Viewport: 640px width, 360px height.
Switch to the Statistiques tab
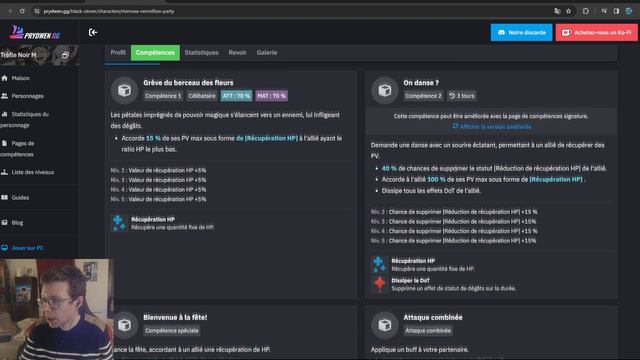coord(202,53)
